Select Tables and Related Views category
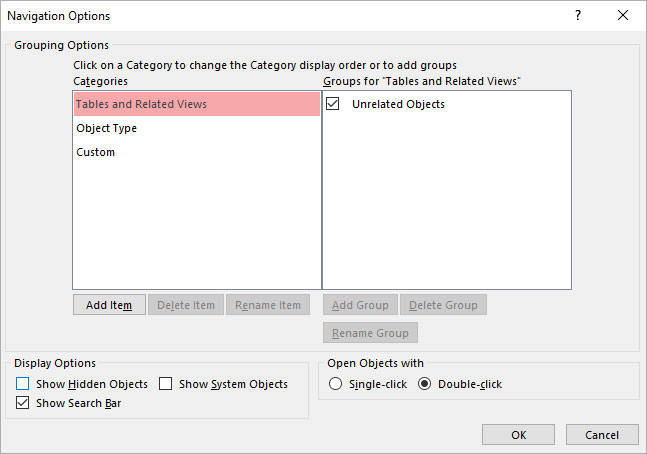647x454 pixels. click(197, 104)
